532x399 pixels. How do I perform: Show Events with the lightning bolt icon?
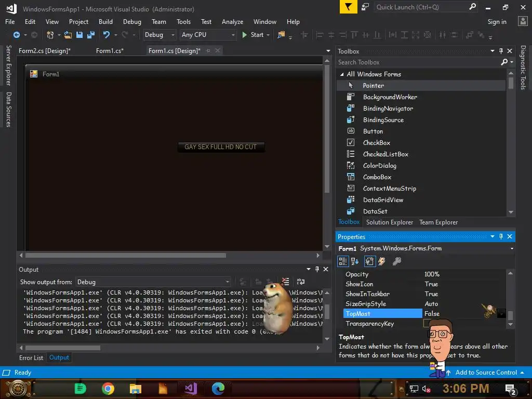[x=382, y=261]
